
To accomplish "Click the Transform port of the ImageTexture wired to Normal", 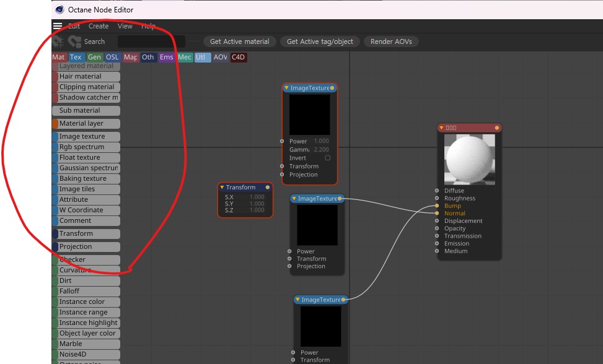I will pyautogui.click(x=289, y=259).
